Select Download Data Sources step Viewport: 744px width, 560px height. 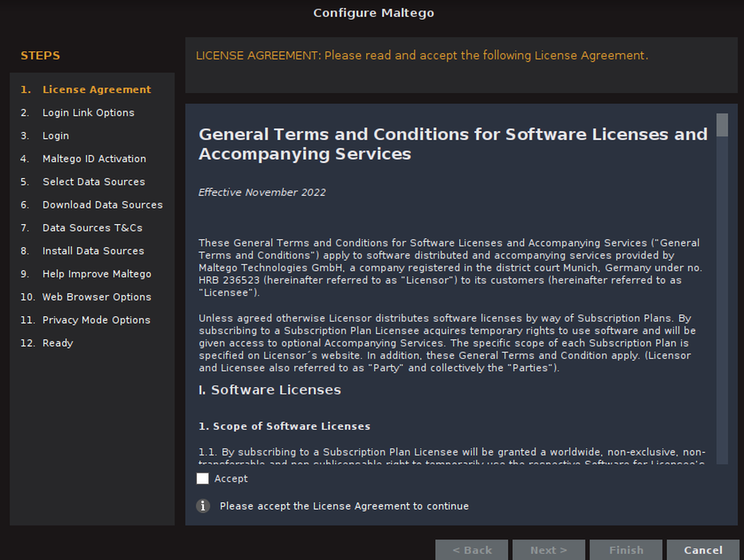tap(103, 205)
